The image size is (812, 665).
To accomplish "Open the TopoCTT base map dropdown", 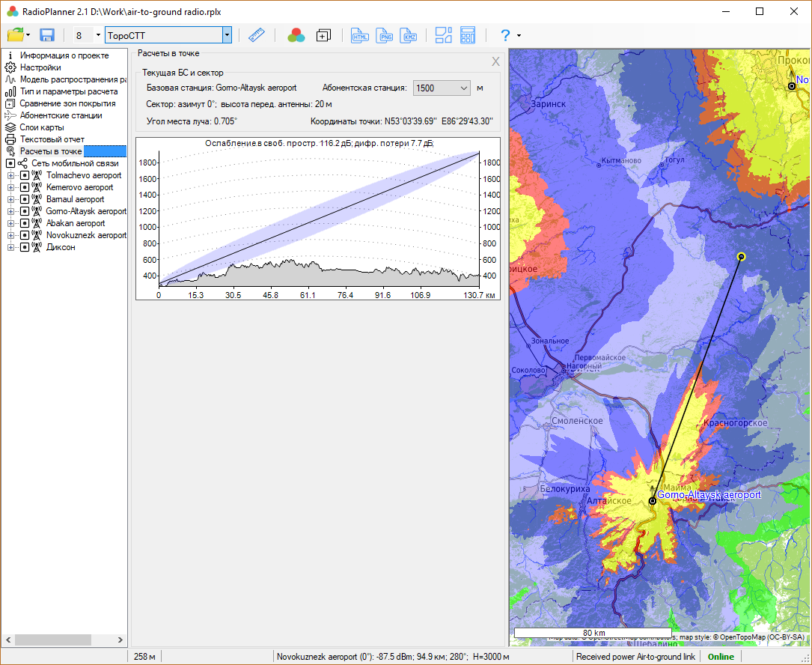I will (x=227, y=35).
